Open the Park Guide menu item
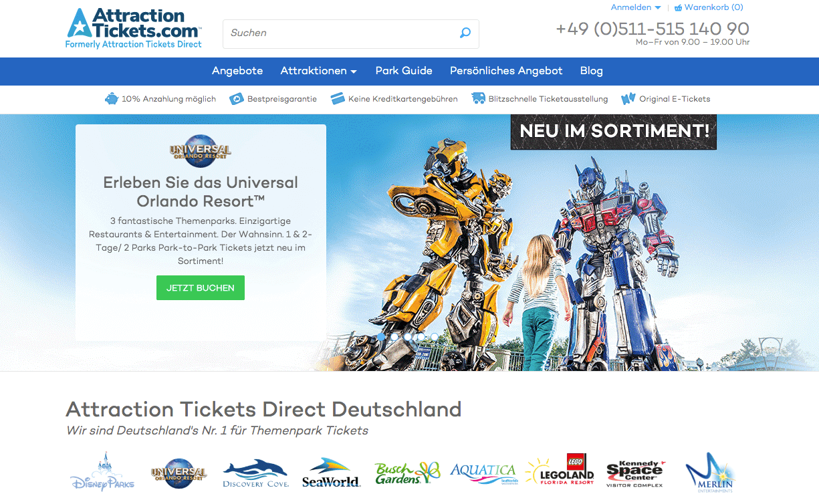819x504 pixels. 404,71
